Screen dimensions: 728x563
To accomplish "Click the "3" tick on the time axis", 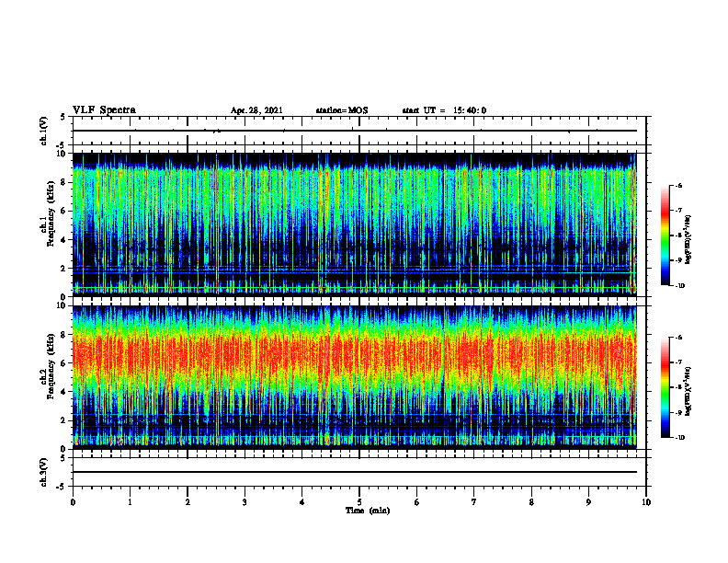I will tap(245, 502).
